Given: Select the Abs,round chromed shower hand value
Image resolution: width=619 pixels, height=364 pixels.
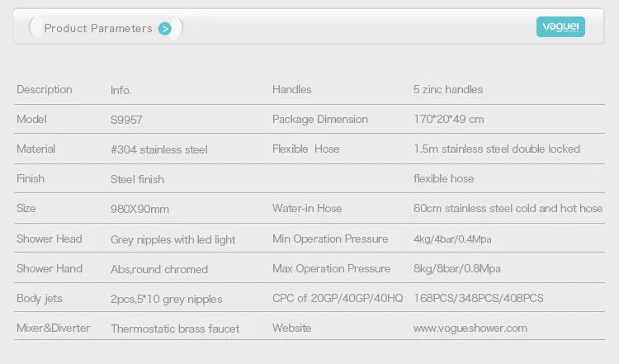Looking at the screenshot, I should point(159,269).
